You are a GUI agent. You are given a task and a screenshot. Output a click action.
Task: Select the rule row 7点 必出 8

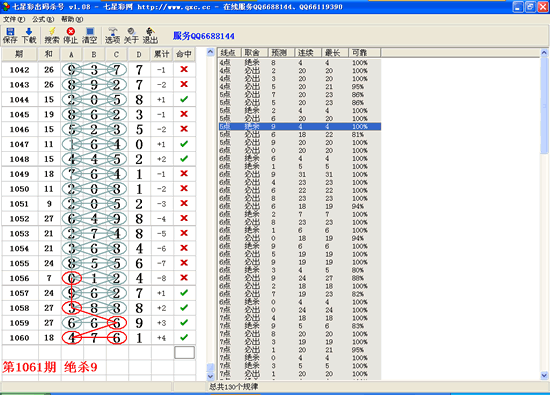click(300, 334)
